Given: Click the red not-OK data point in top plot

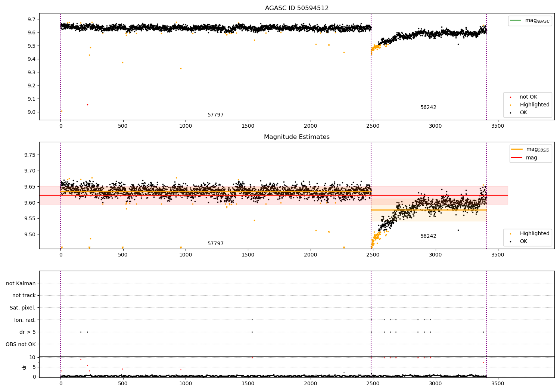Looking at the screenshot, I should 87,105.
